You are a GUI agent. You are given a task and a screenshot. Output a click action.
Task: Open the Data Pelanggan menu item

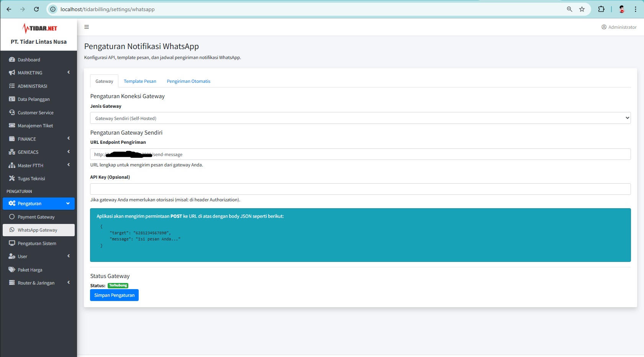click(x=39, y=99)
